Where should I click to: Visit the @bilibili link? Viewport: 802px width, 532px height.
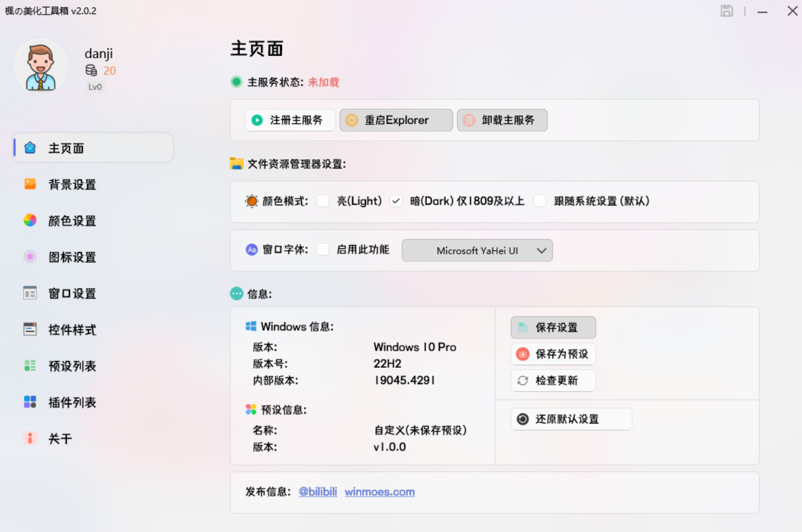click(318, 492)
